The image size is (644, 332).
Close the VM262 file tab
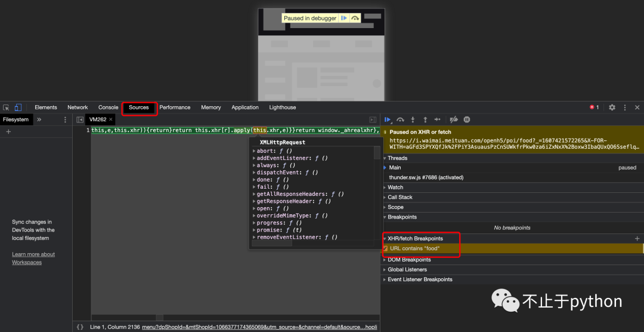[111, 119]
